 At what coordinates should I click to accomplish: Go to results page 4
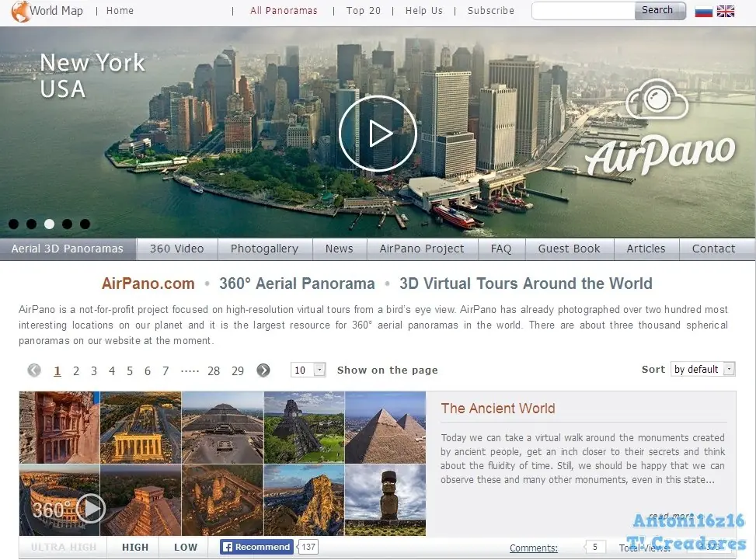point(112,370)
